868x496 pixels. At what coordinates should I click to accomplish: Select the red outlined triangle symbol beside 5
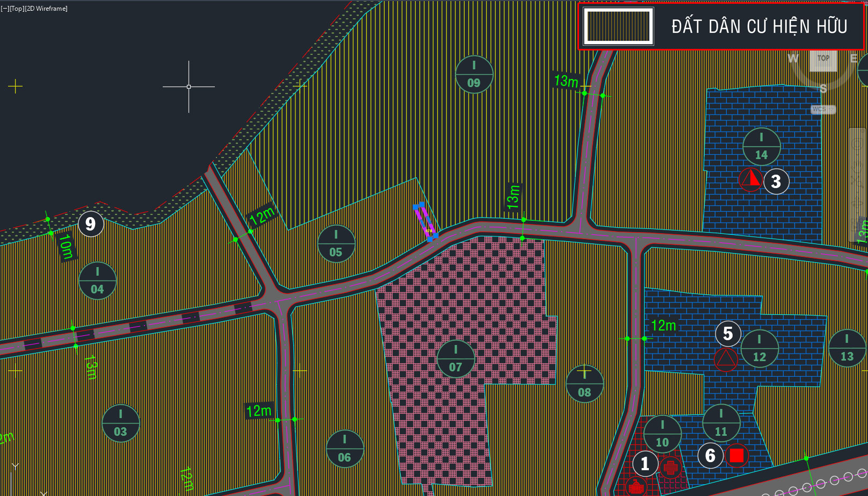pyautogui.click(x=726, y=359)
